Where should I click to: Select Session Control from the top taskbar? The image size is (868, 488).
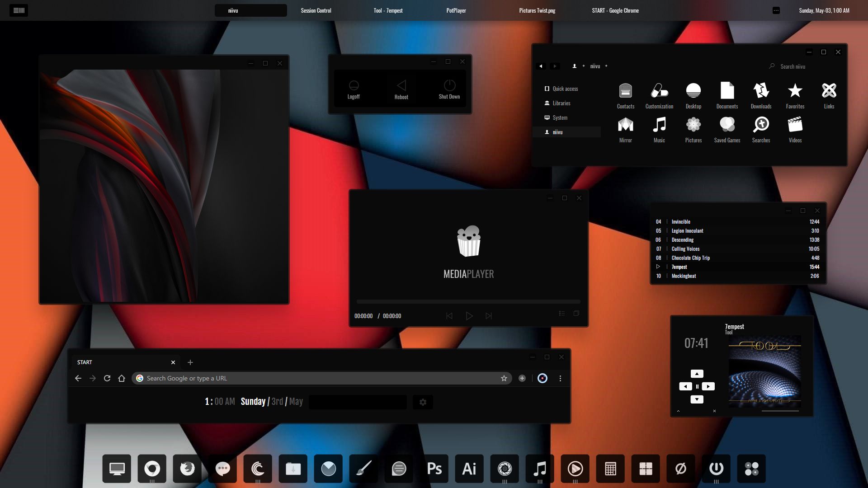point(316,10)
